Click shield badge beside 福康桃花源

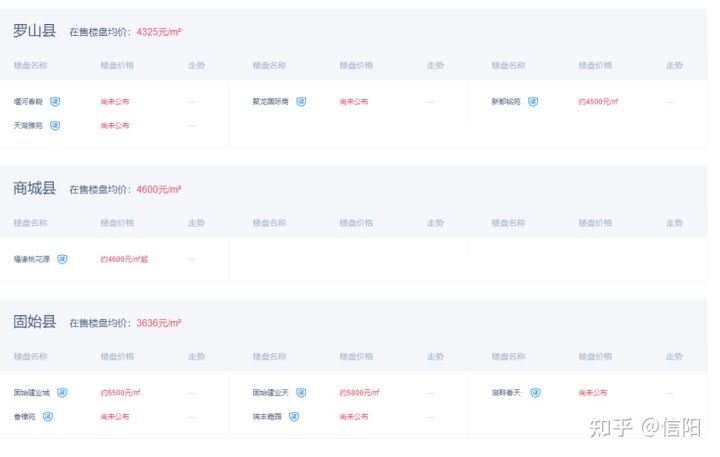tap(62, 259)
